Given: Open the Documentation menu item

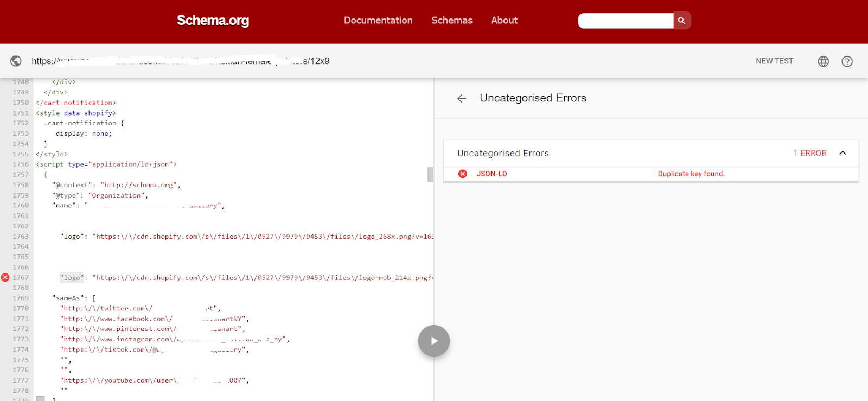Looking at the screenshot, I should [378, 21].
